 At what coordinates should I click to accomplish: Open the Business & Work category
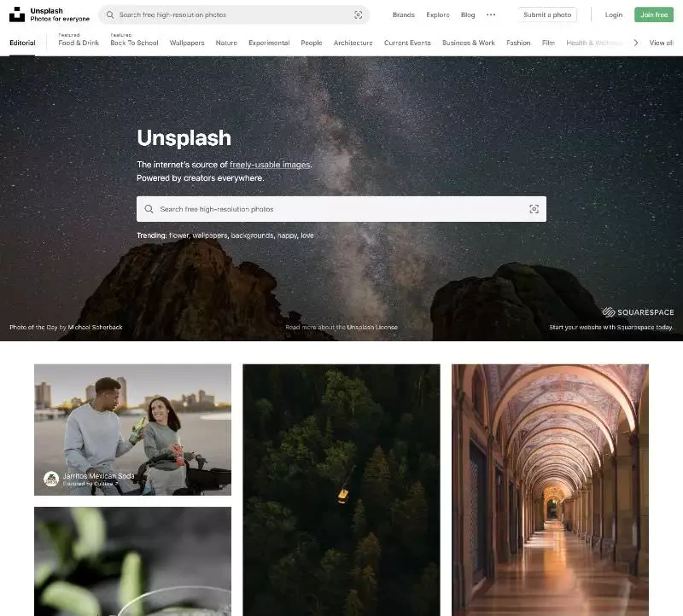click(x=469, y=43)
